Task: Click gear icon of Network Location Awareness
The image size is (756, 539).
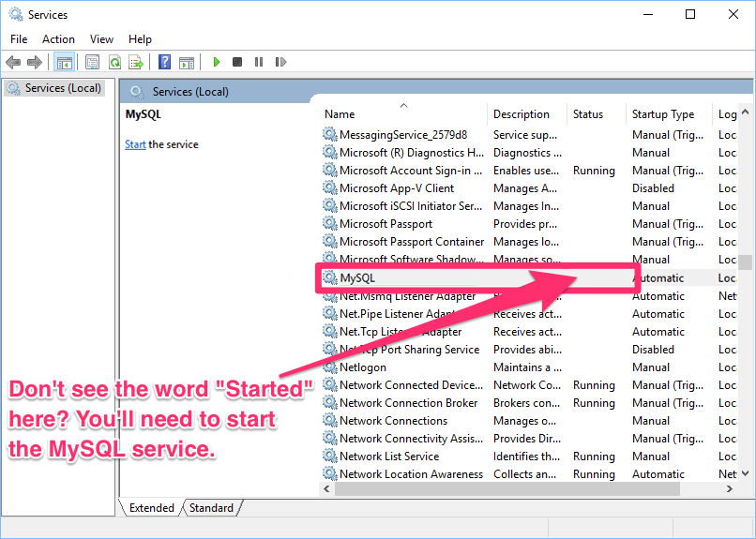Action: [x=330, y=474]
